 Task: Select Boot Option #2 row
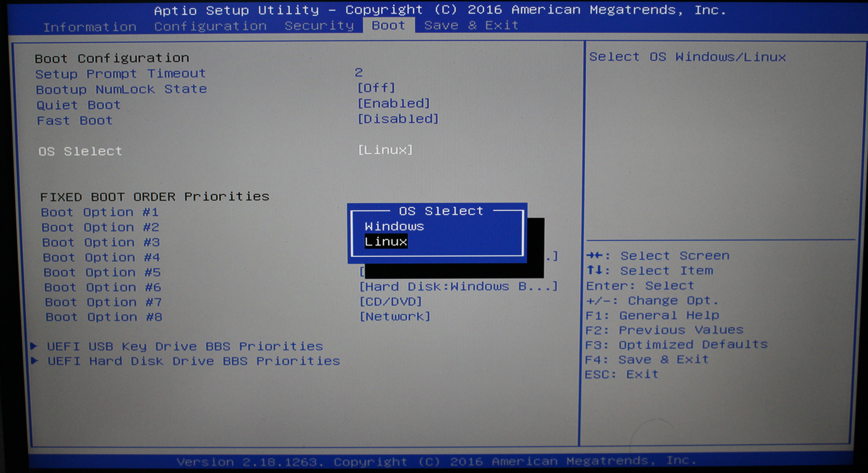[100, 227]
